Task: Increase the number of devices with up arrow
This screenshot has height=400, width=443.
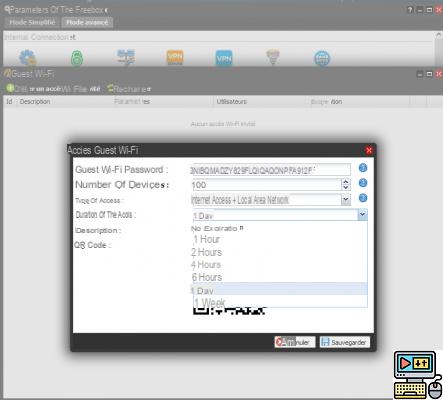Action: [346, 182]
